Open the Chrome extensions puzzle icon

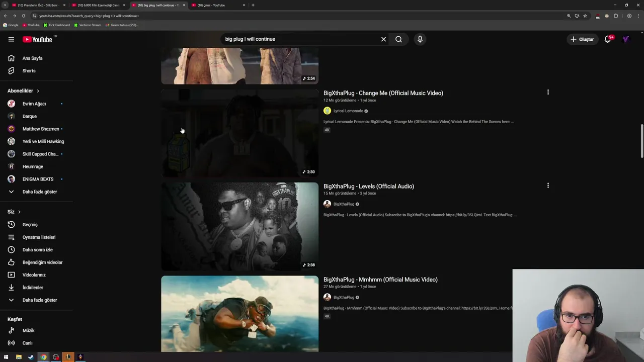615,16
